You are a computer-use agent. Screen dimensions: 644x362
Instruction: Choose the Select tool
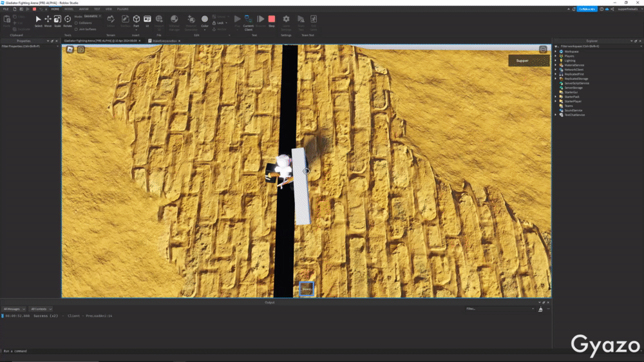tap(38, 21)
